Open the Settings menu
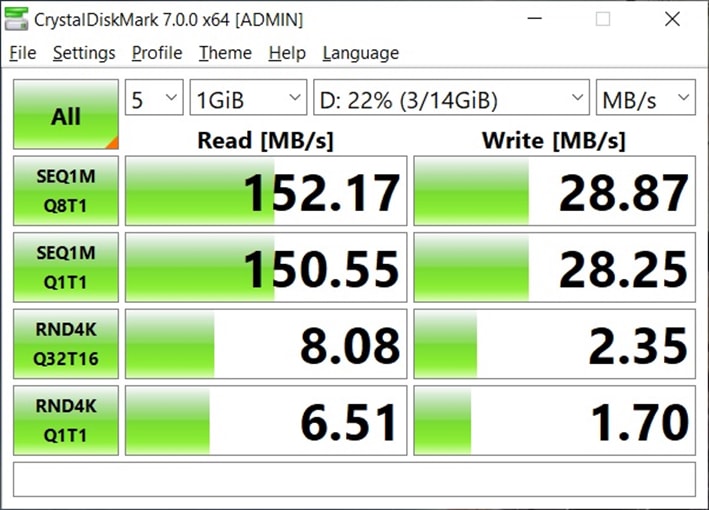 point(84,53)
